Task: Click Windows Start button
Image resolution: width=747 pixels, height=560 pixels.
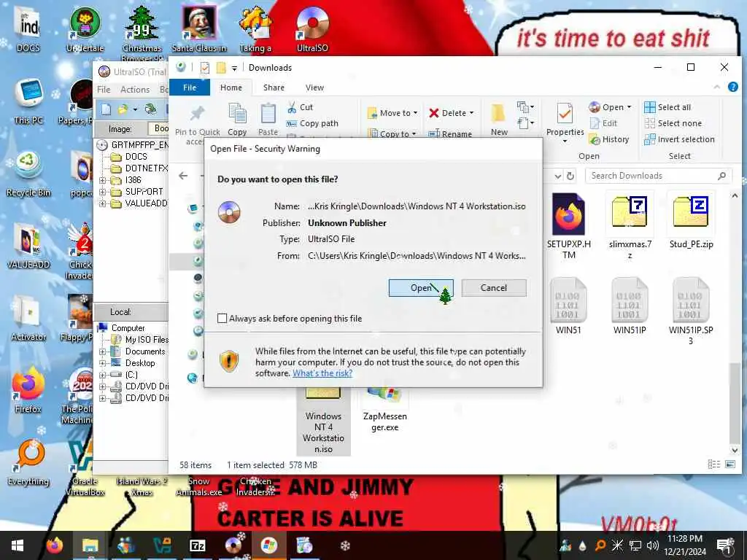Action: pos(18,545)
